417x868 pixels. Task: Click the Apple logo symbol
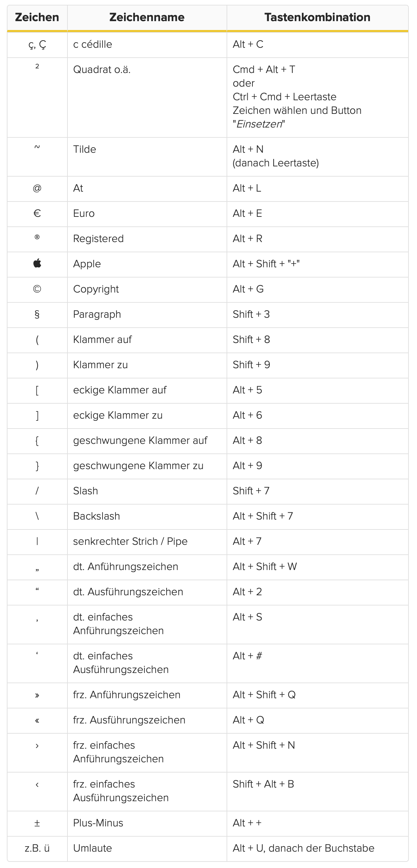point(37,264)
